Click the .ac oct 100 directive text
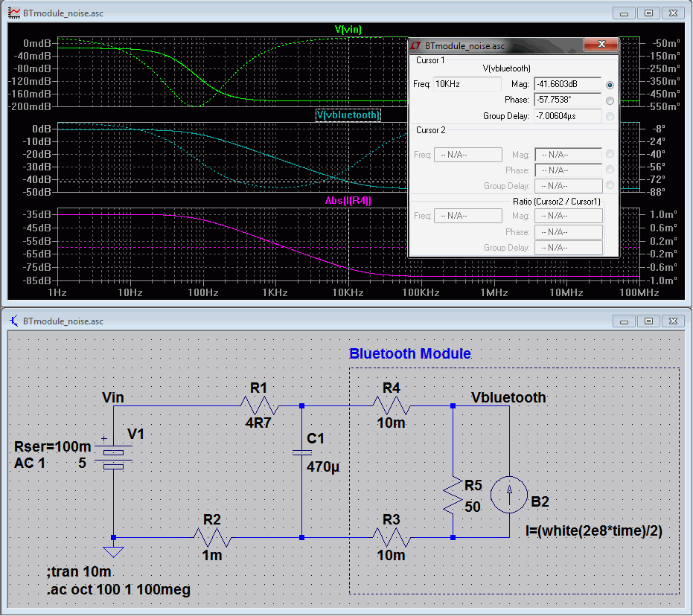This screenshot has width=693, height=616. (119, 590)
